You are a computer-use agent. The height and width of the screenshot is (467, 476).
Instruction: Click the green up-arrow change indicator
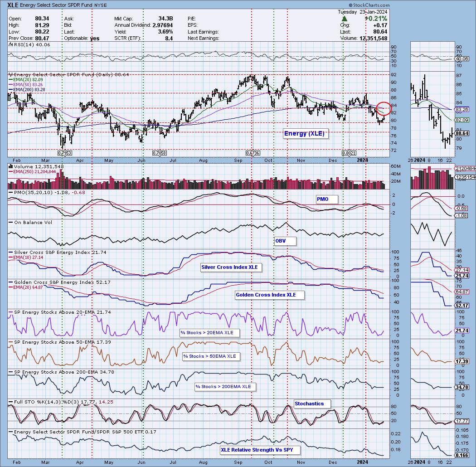coord(344,19)
